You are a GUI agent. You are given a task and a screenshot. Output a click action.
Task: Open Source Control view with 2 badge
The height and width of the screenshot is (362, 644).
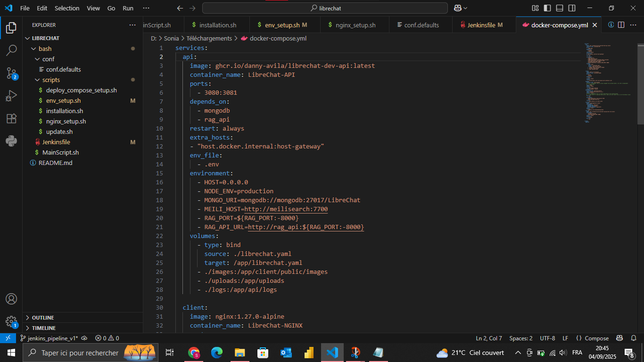click(x=11, y=73)
